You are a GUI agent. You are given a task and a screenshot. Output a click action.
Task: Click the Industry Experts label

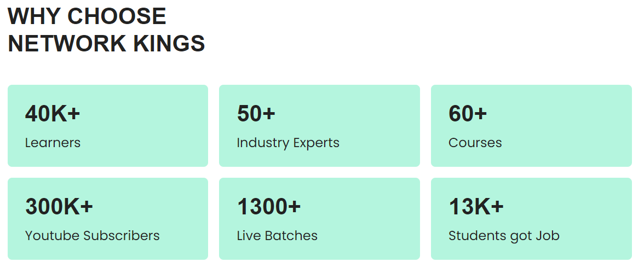[x=288, y=143]
